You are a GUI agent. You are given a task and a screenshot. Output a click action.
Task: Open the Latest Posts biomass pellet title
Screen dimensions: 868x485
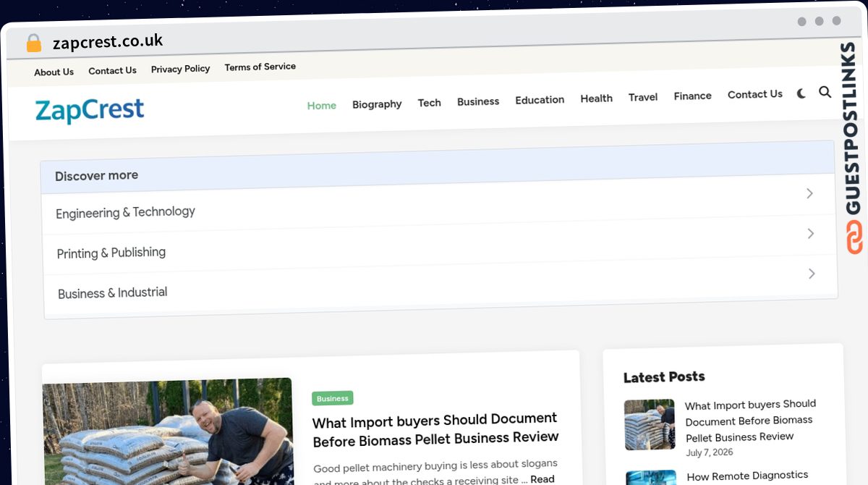pos(750,421)
